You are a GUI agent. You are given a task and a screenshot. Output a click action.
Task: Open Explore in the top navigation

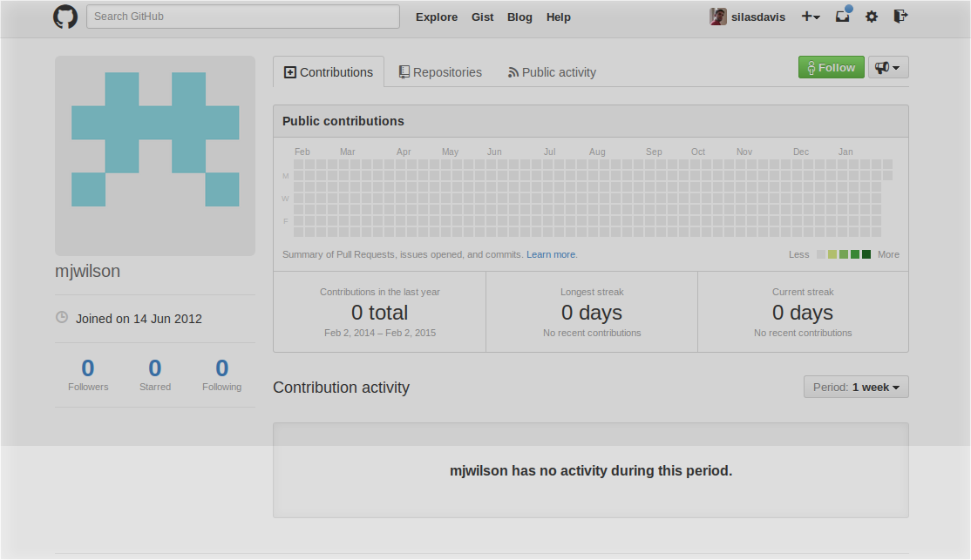point(437,17)
